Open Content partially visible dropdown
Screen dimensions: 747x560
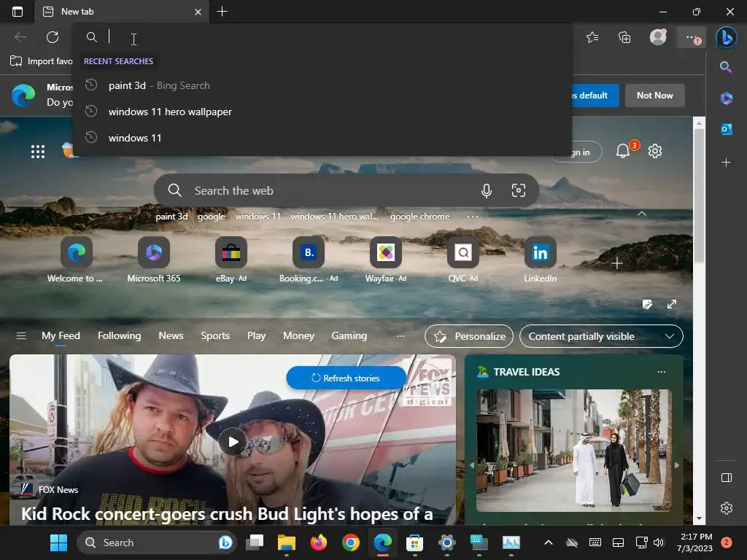point(601,336)
